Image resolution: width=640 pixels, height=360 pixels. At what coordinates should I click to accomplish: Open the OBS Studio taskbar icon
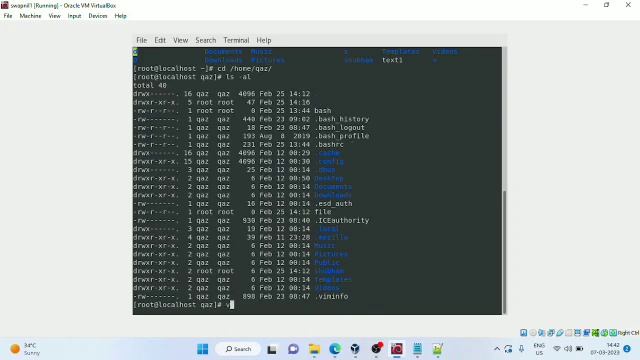376,349
